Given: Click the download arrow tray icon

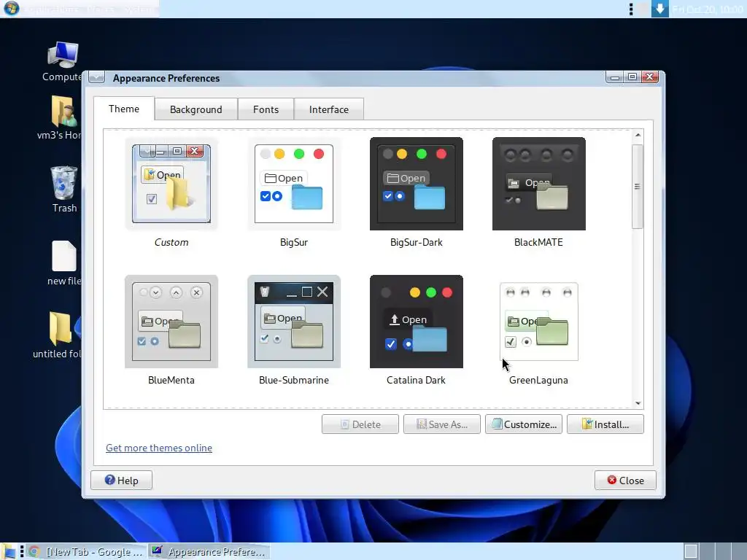Looking at the screenshot, I should coord(659,9).
